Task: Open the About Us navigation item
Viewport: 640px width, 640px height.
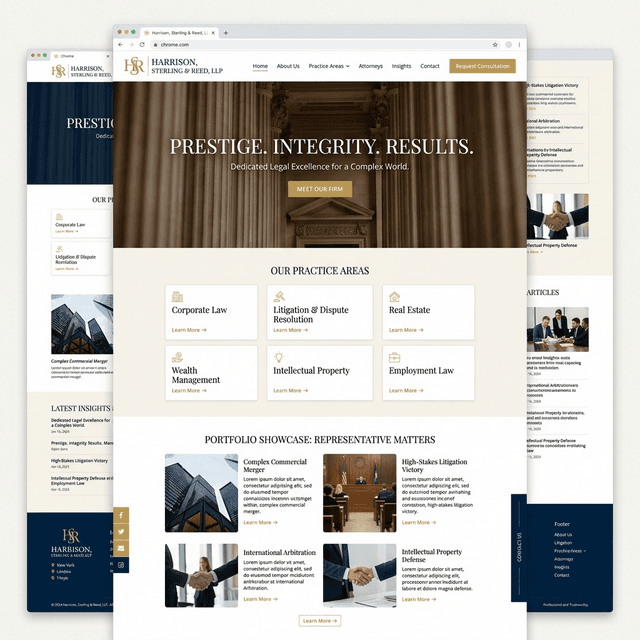Action: pyautogui.click(x=288, y=66)
